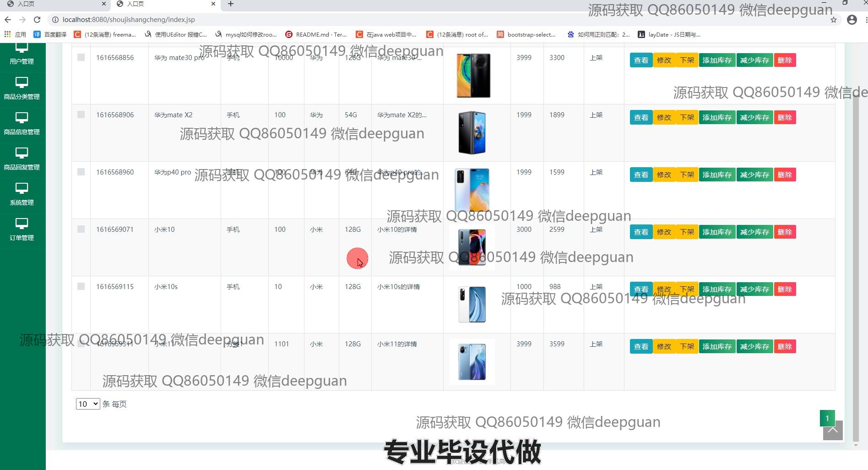Click 删除 for 小米11 row
Screen dimensions: 868x470
785,347
